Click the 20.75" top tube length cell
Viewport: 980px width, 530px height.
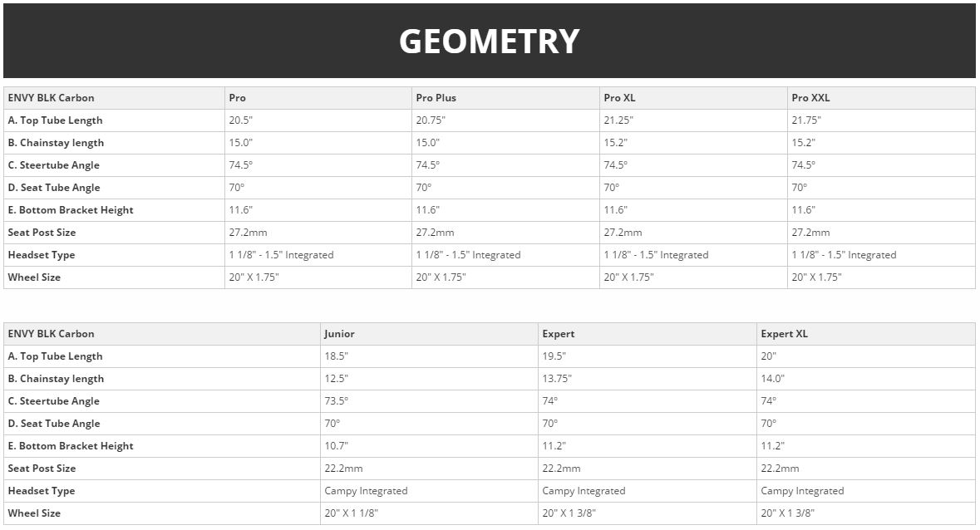pos(431,120)
